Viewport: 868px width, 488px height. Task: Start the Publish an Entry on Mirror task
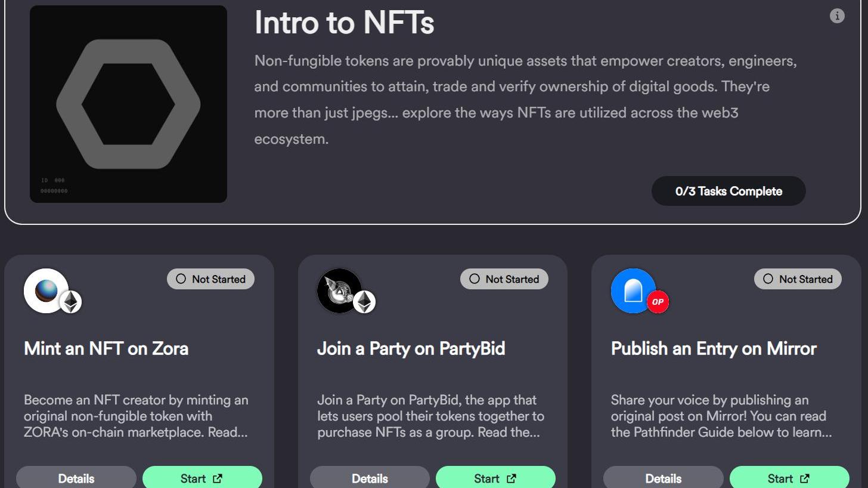[789, 478]
